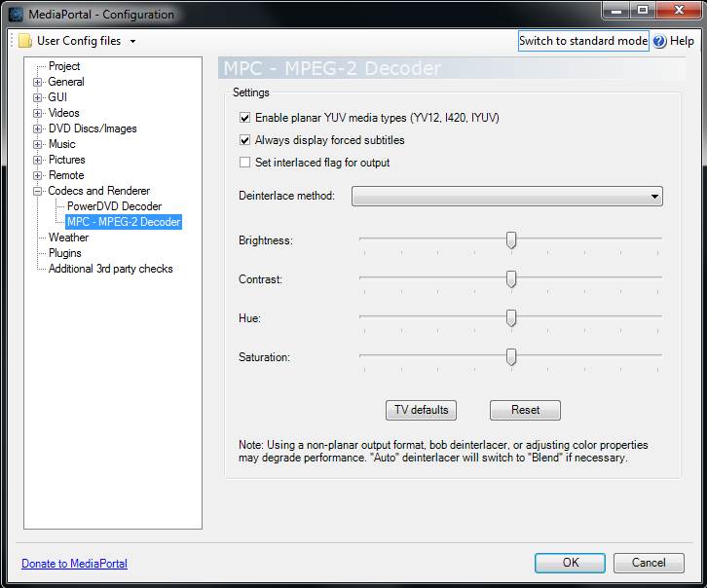Uncheck Always display forced subtitles

244,140
